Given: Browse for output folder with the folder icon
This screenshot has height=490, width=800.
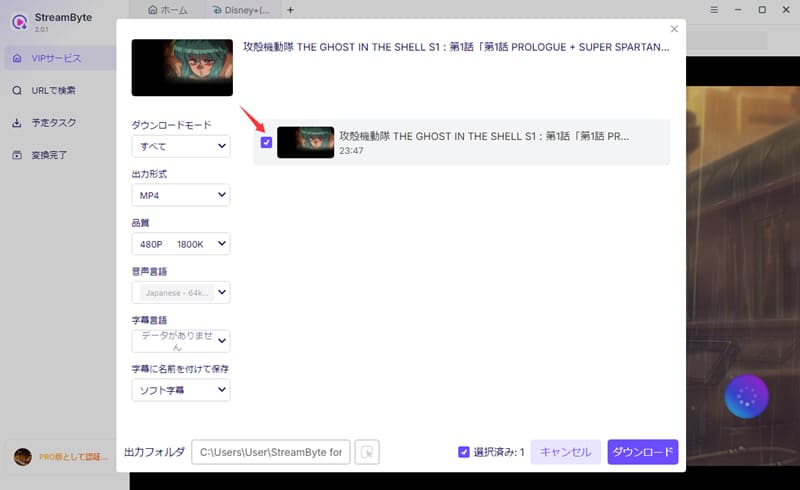Looking at the screenshot, I should tap(366, 452).
